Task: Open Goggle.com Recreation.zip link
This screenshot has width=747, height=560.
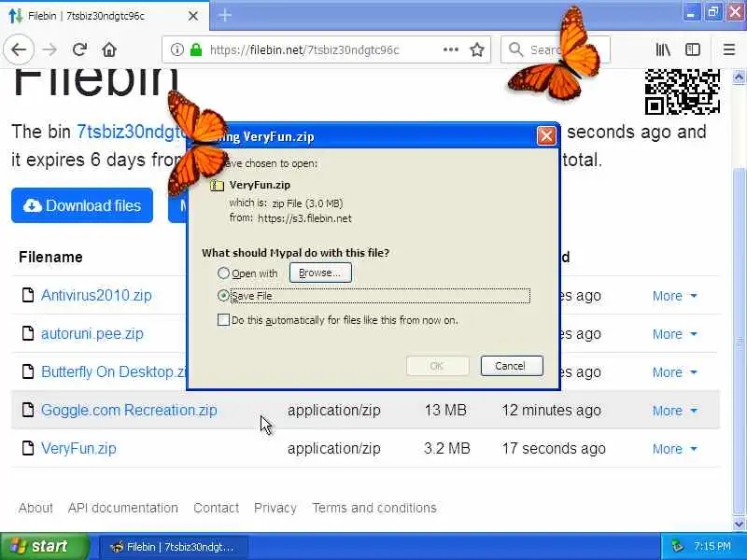Action: pos(129,410)
